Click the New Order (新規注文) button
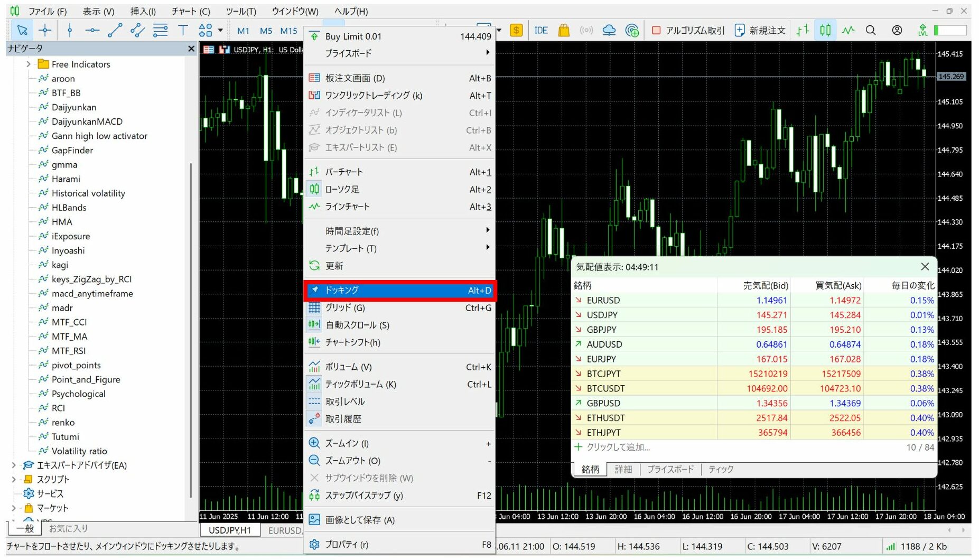Screen dimensions: 979x560 (760, 30)
